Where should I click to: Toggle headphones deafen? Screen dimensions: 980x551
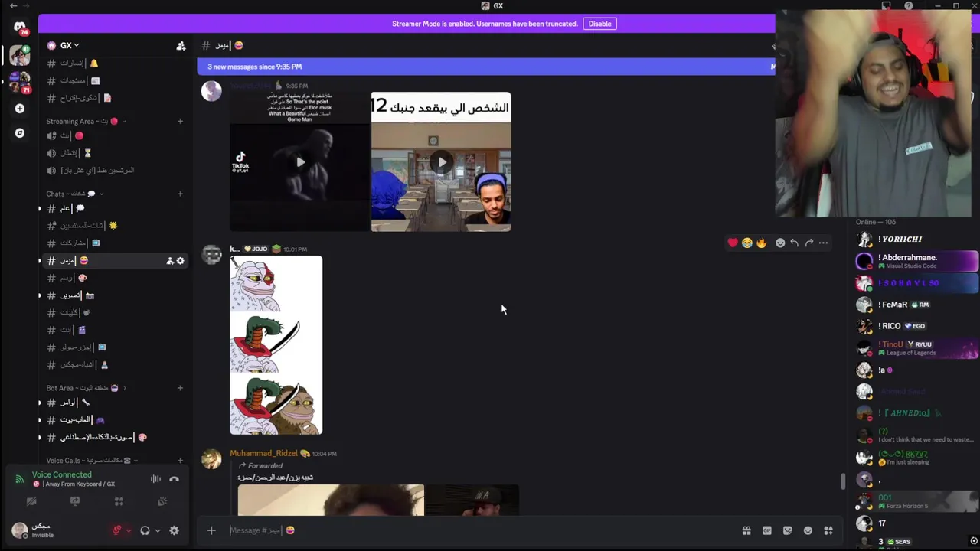pos(145,530)
